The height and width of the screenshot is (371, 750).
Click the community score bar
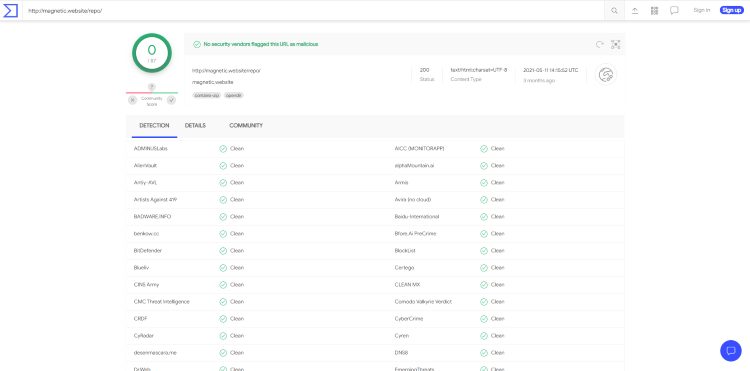click(x=152, y=93)
